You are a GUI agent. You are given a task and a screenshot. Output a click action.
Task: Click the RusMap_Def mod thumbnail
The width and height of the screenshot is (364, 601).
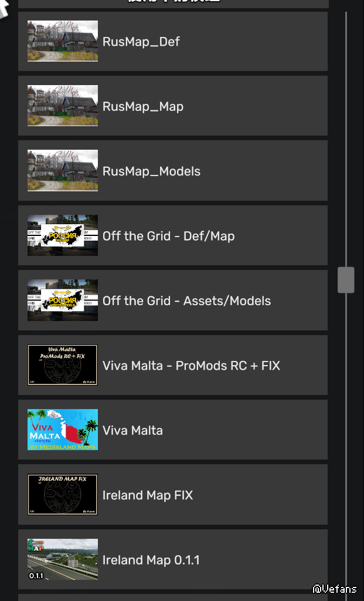tap(62, 41)
